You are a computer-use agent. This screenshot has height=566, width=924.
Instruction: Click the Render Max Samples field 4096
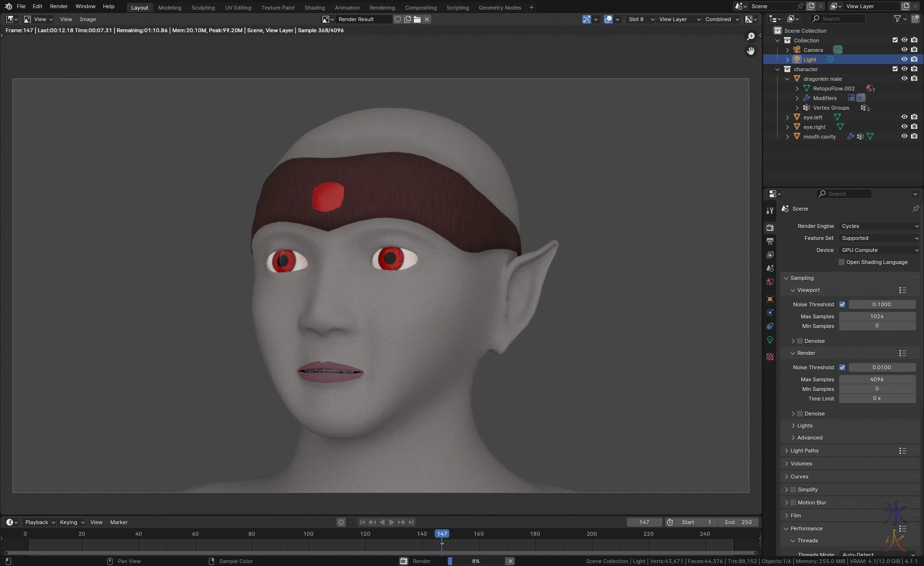point(877,379)
